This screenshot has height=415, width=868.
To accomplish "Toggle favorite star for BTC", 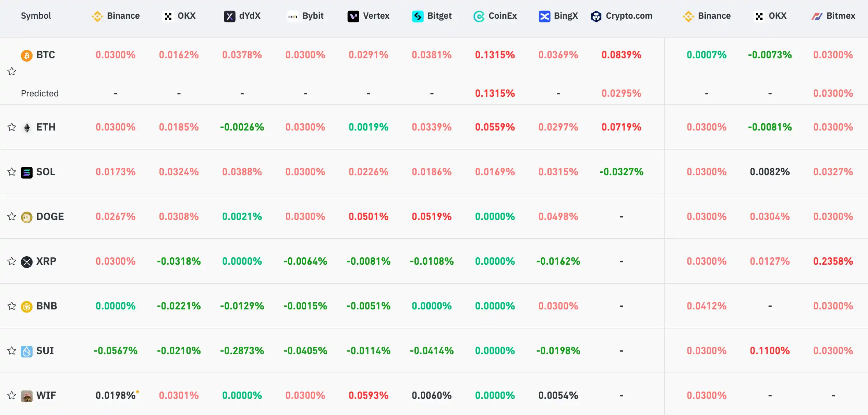I will 12,71.
